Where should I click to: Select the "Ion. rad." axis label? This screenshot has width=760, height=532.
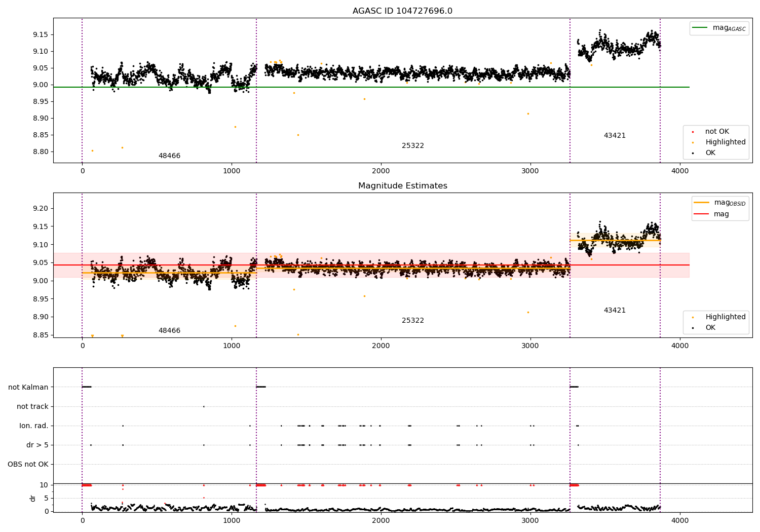(x=34, y=426)
